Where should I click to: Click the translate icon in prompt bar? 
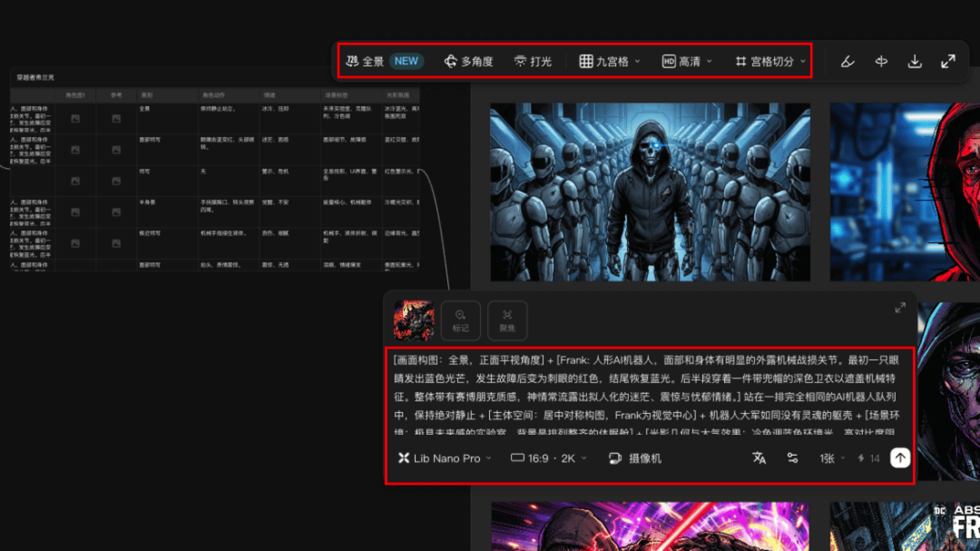coord(759,458)
